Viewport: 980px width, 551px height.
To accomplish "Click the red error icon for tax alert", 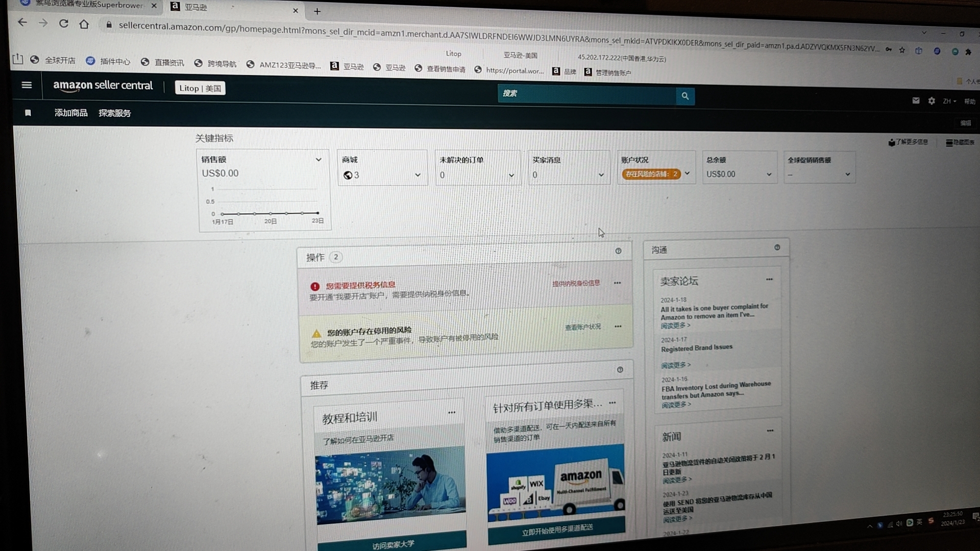I will (x=315, y=287).
